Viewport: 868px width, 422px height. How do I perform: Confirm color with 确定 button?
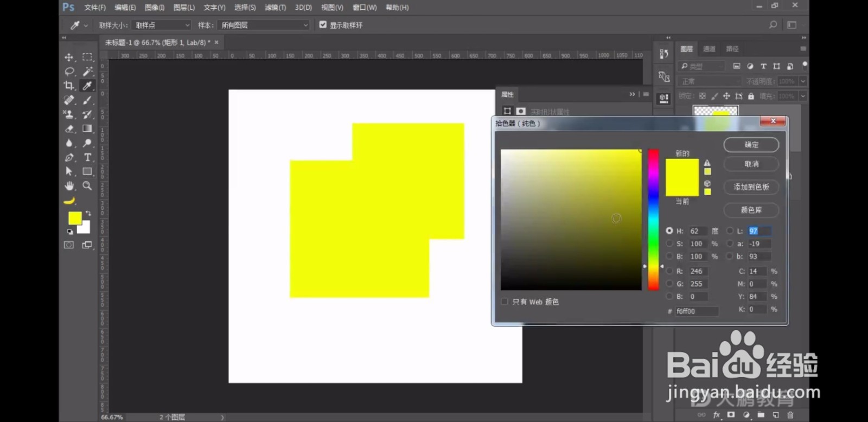pos(751,145)
